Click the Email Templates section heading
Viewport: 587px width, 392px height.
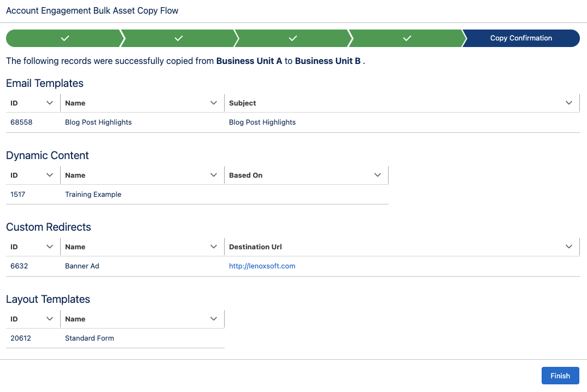tap(45, 83)
